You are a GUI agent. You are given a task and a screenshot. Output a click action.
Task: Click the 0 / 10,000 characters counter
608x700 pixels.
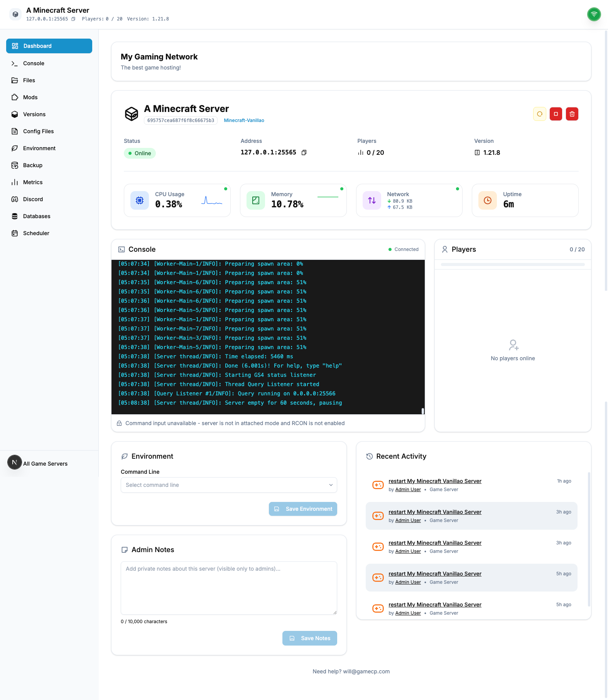pos(144,622)
